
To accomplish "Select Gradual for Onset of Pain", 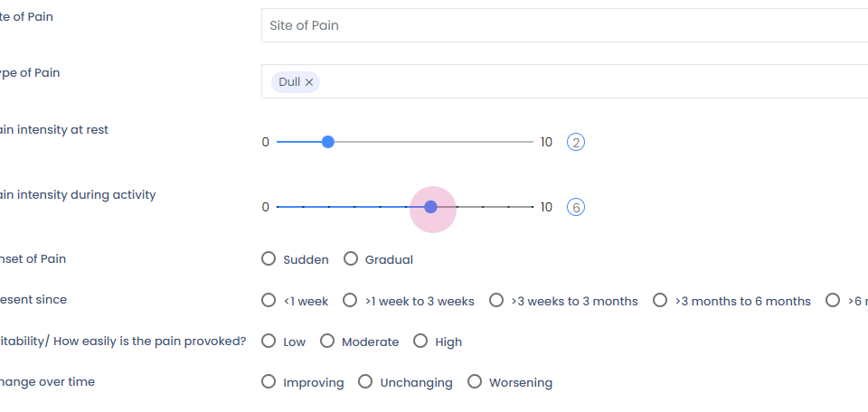I will coord(351,259).
